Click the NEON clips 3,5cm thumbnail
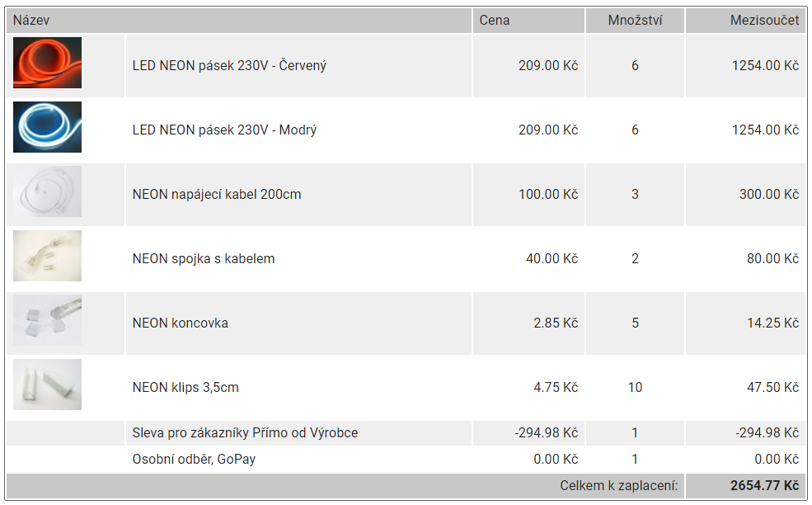The height and width of the screenshot is (505, 812). (47, 385)
